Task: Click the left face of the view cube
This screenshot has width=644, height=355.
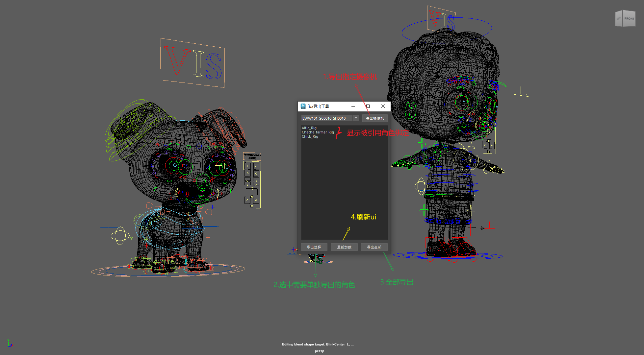Action: tap(619, 19)
